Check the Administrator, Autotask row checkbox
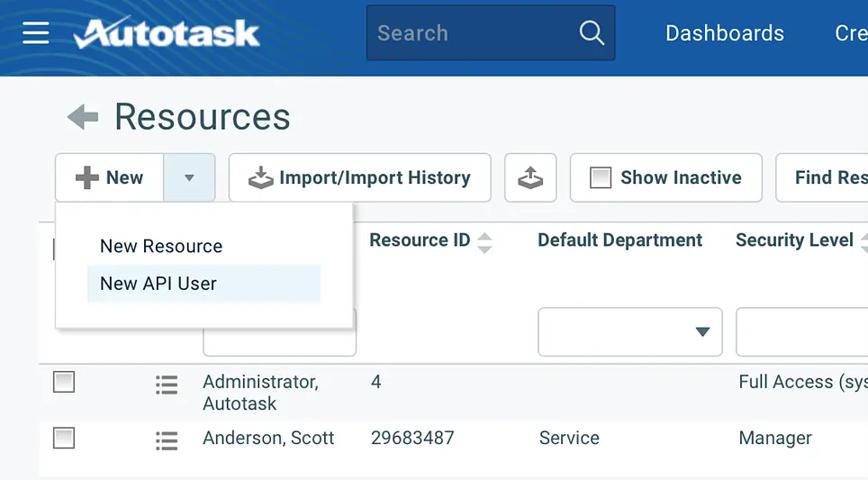The width and height of the screenshot is (868, 480). [64, 382]
